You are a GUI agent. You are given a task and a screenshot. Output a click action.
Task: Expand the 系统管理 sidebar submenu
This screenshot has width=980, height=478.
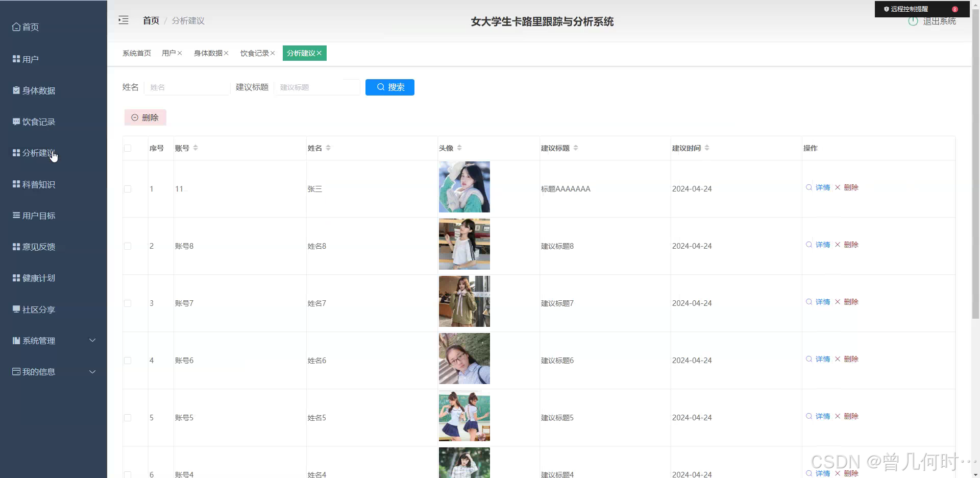[54, 341]
